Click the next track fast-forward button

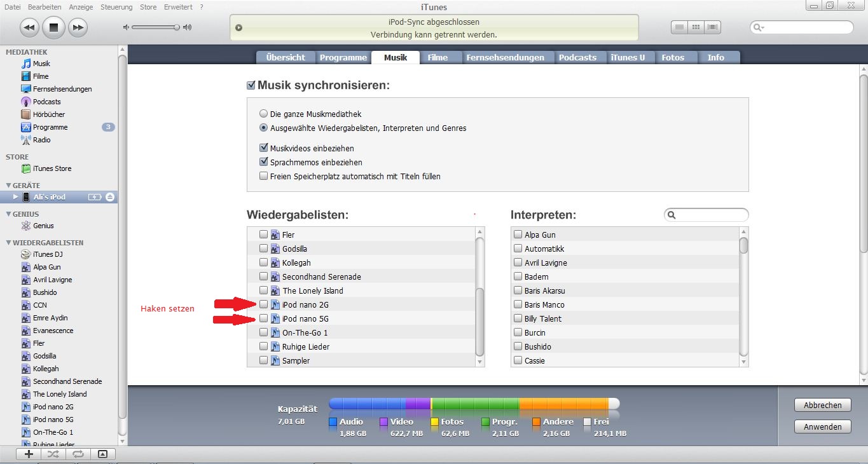[x=78, y=27]
